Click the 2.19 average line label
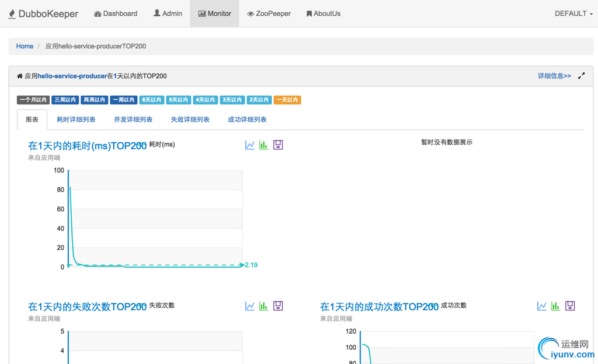The width and height of the screenshot is (598, 364). pos(251,265)
